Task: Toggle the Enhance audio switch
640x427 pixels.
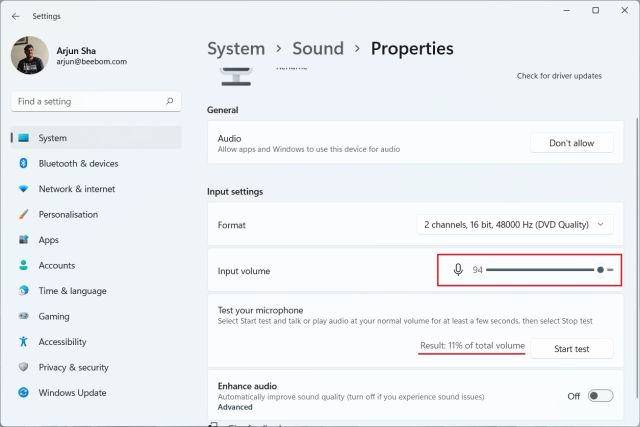Action: pos(600,396)
